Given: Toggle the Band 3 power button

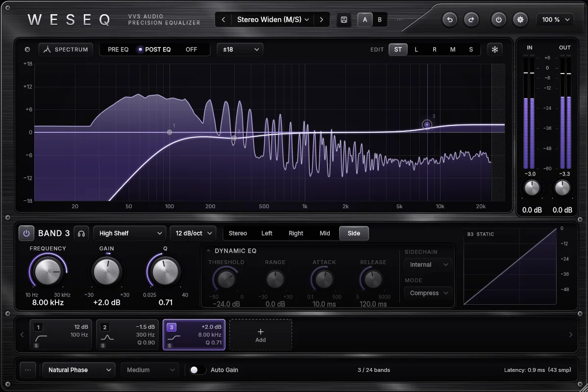Looking at the screenshot, I should 26,233.
